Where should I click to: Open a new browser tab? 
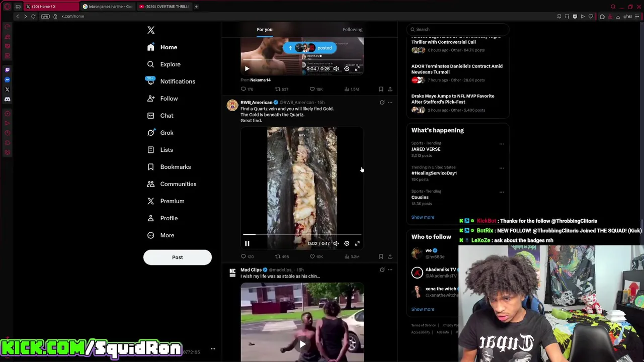[x=196, y=7]
